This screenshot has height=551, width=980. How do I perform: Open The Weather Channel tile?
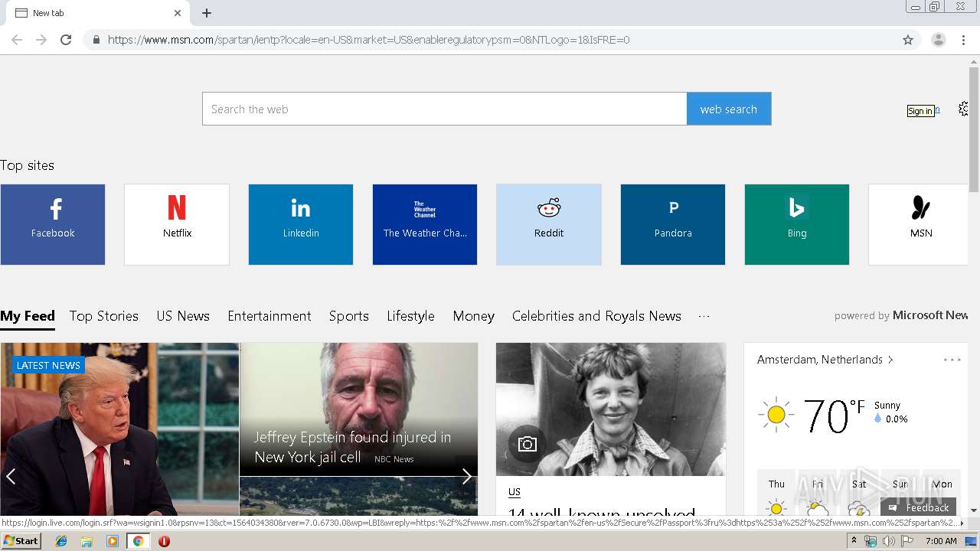[425, 224]
